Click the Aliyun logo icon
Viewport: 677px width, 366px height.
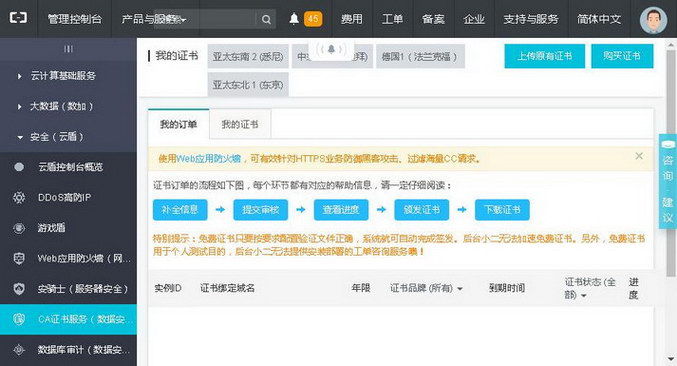click(x=19, y=18)
